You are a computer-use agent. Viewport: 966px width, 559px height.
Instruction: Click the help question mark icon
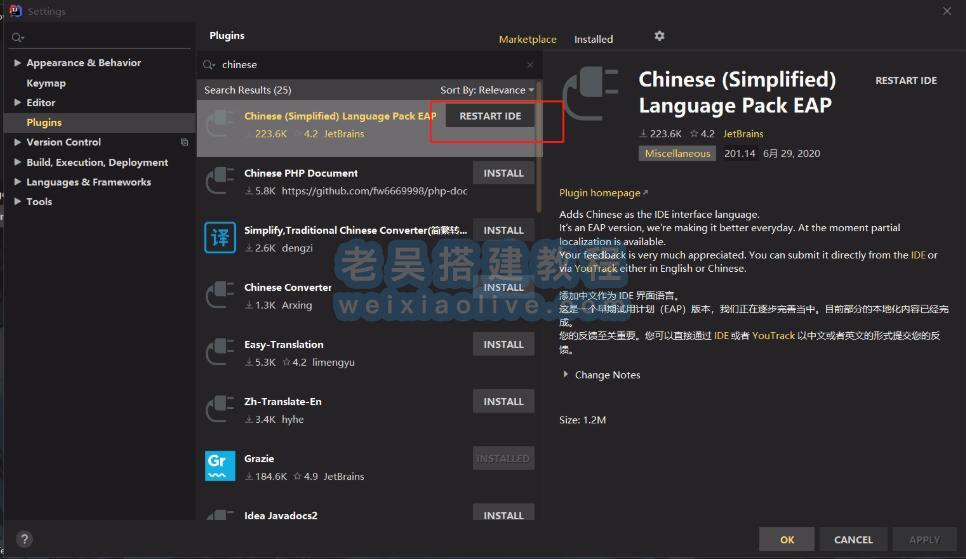click(24, 539)
